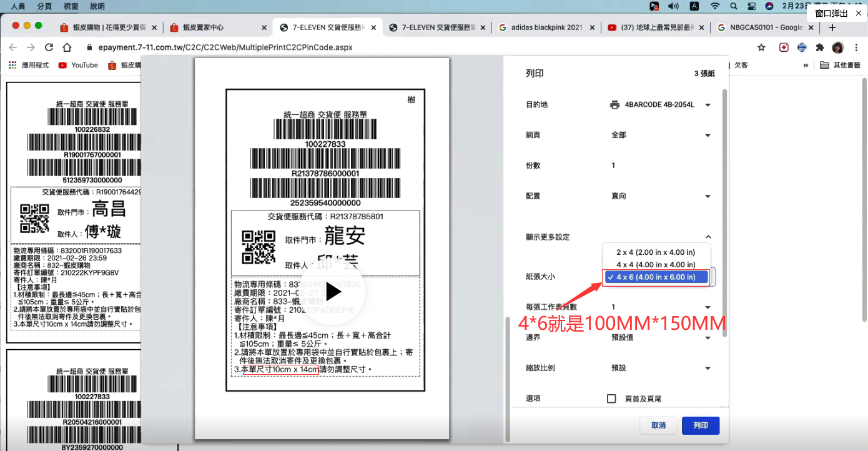The width and height of the screenshot is (868, 451).
Task: Switch to the adidas blackpink 2021 tab
Action: point(546,27)
